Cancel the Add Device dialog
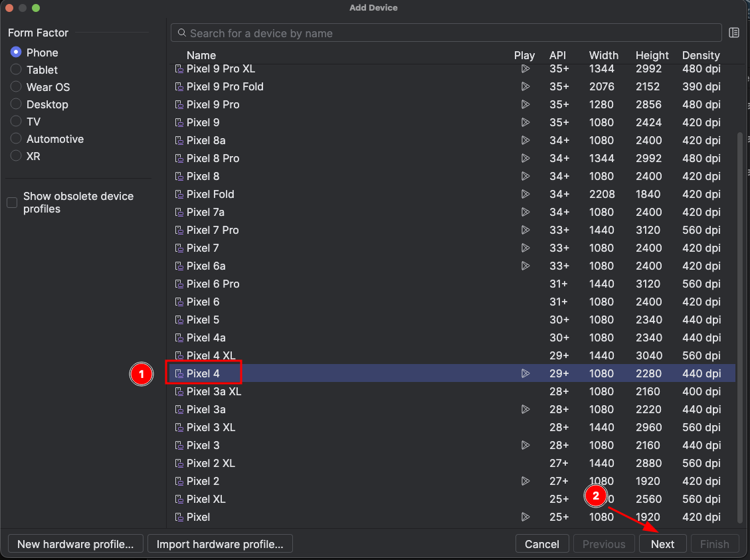750x560 pixels. point(542,544)
